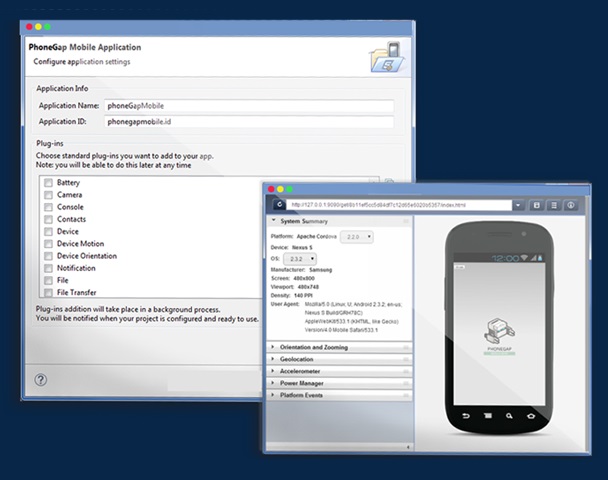Expand the Platform Events section
Screen dimensions: 608x480
[273, 395]
